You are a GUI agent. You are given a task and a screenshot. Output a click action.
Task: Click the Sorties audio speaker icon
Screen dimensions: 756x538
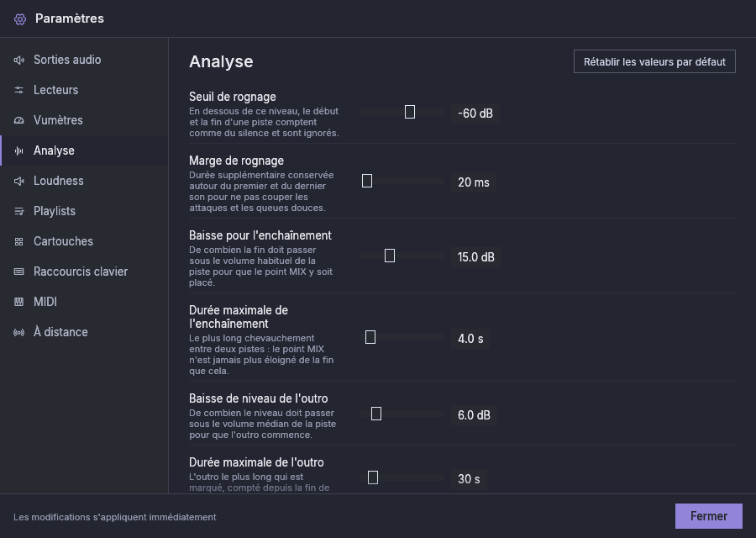18,60
